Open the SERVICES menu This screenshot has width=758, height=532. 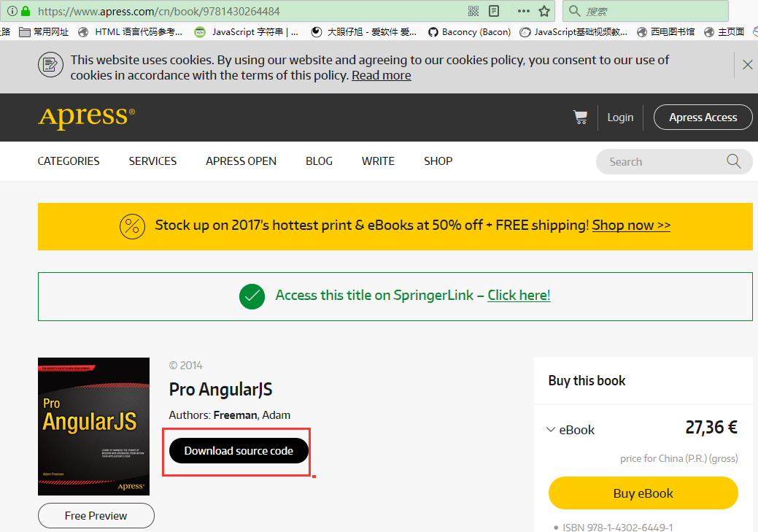pos(152,161)
